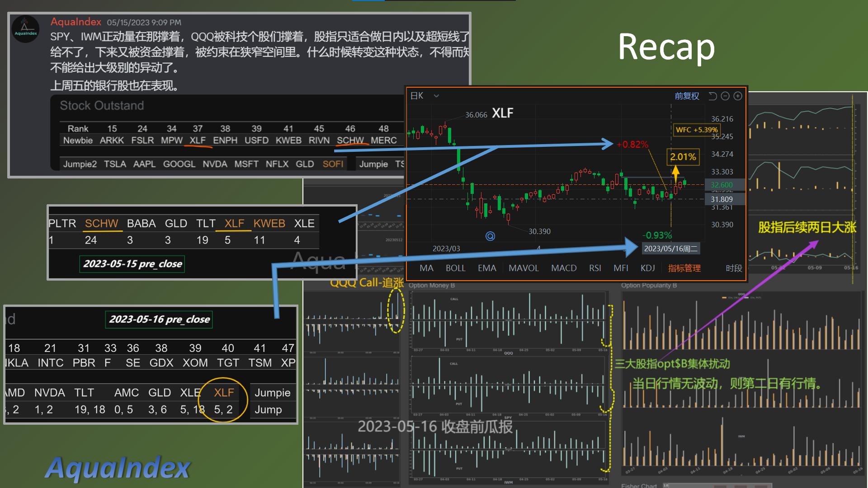Image resolution: width=868 pixels, height=488 pixels.
Task: Zoom in the chart with the plus icon
Action: pos(738,96)
